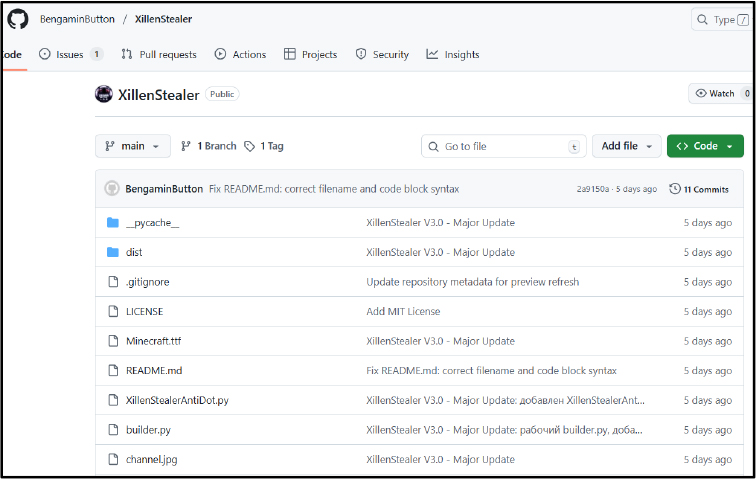Click the __pycache__ folder icon
The width and height of the screenshot is (756, 479).
coord(113,222)
